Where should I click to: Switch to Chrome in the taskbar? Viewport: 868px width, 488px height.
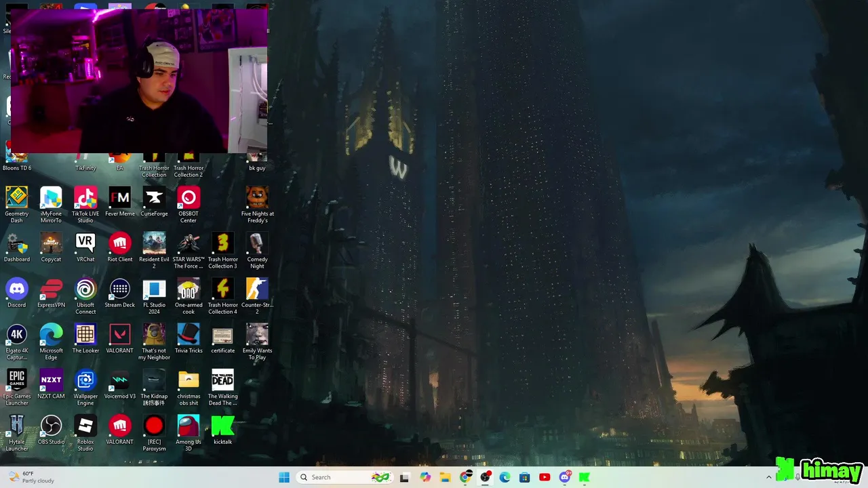tap(465, 477)
